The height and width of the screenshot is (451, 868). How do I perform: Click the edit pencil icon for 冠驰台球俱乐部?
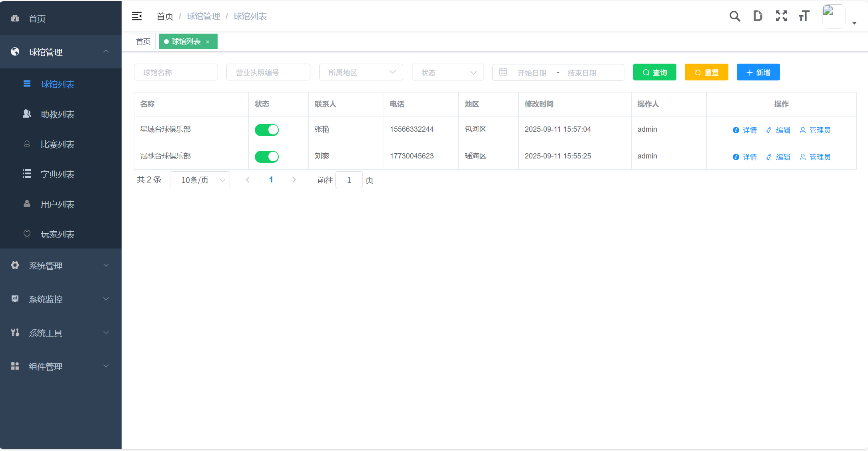769,157
